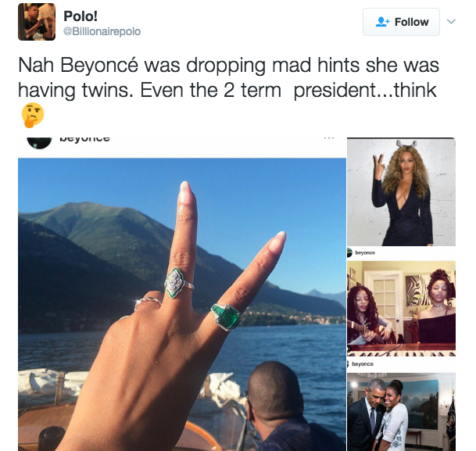Click the follow person-plus icon

point(382,22)
